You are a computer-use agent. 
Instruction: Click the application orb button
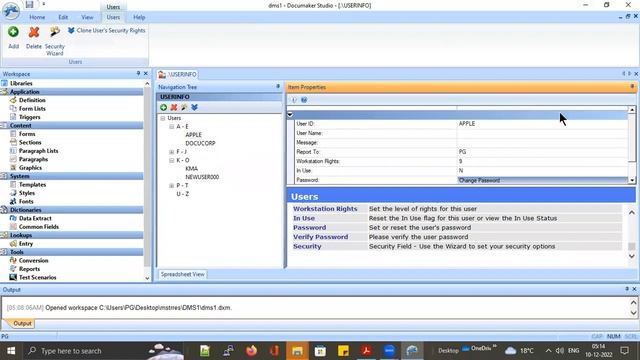coord(11,10)
